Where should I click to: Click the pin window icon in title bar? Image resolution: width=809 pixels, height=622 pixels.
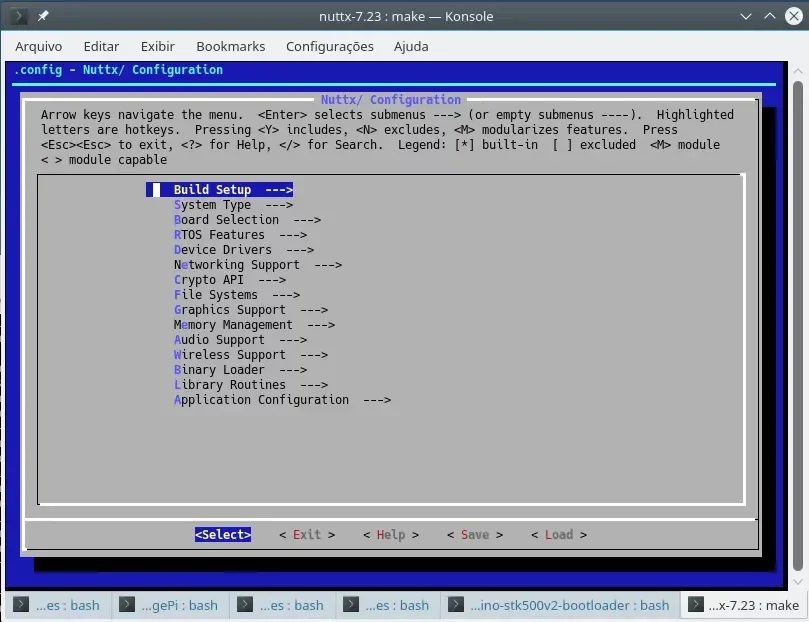pyautogui.click(x=43, y=16)
